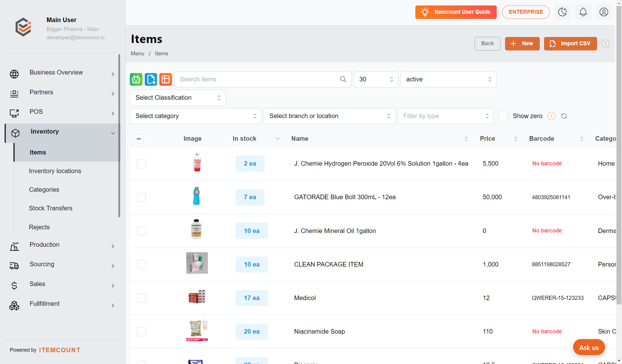Image resolution: width=622 pixels, height=364 pixels.
Task: Expand the Partners menu chevron
Action: (x=113, y=94)
